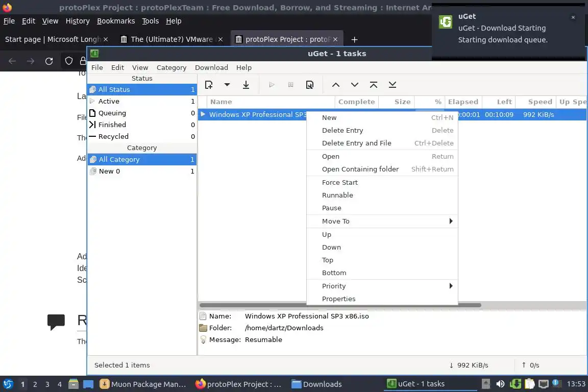Viewport: 588px width, 392px height.
Task: Select the New 0 category
Action: 142,171
